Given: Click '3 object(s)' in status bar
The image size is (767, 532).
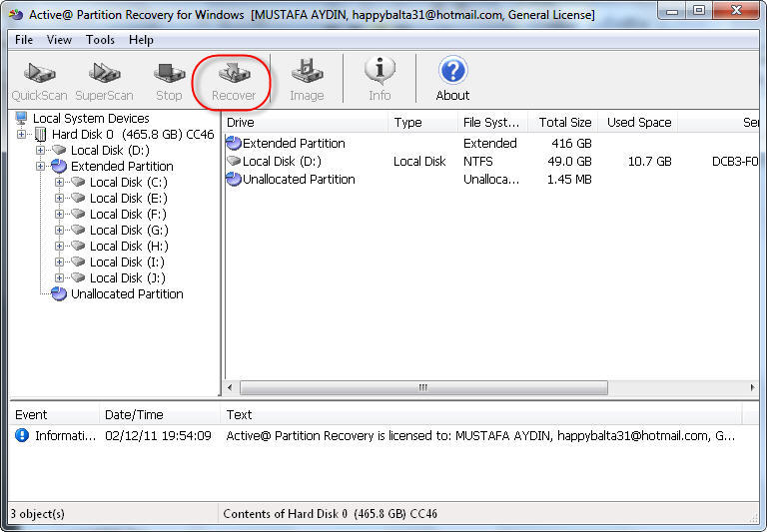Looking at the screenshot, I should click(x=38, y=514).
